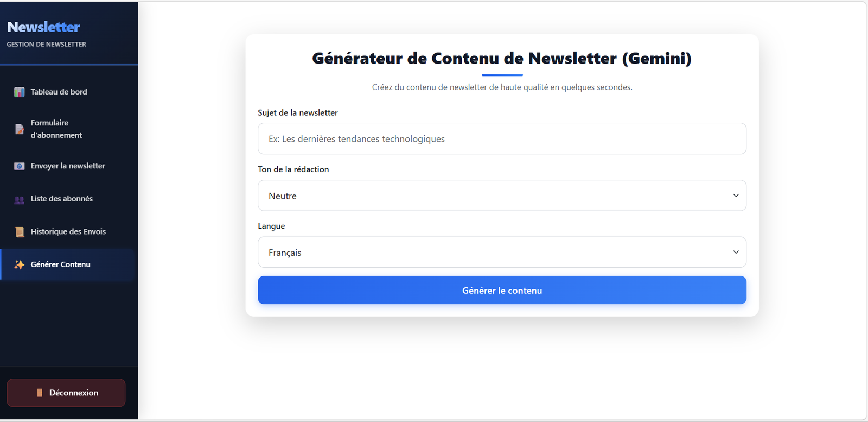The image size is (868, 422).
Task: Click the GESTION DE NEWSLETTER subtitle
Action: 46,44
